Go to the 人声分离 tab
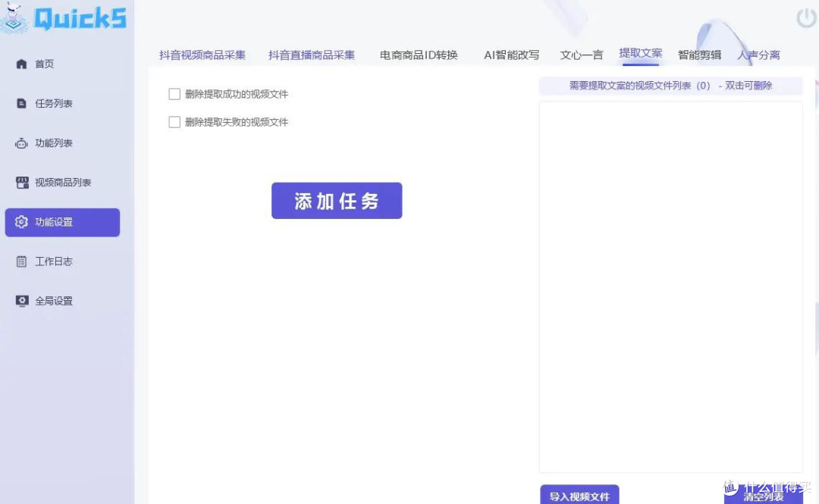Screen dimensions: 819x504 (759, 55)
